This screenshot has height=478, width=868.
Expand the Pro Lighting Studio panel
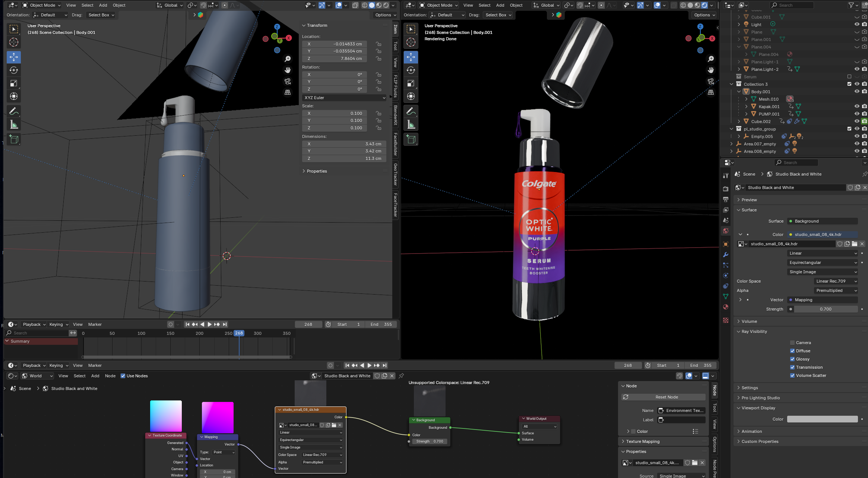click(760, 398)
